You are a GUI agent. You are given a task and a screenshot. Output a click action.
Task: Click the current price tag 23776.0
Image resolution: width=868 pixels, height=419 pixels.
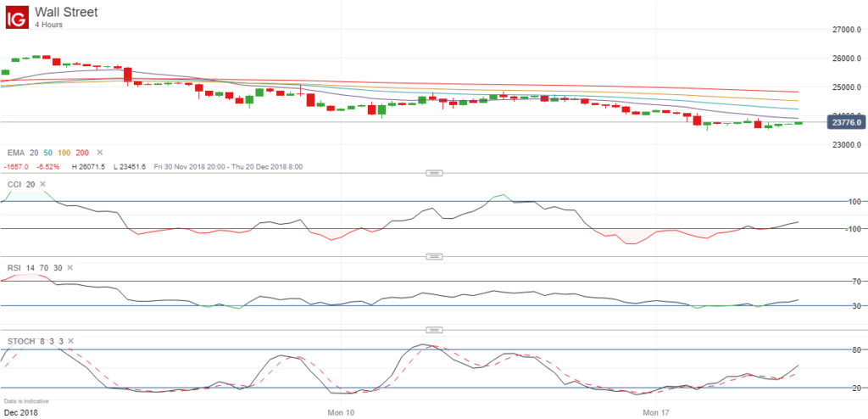(x=846, y=122)
